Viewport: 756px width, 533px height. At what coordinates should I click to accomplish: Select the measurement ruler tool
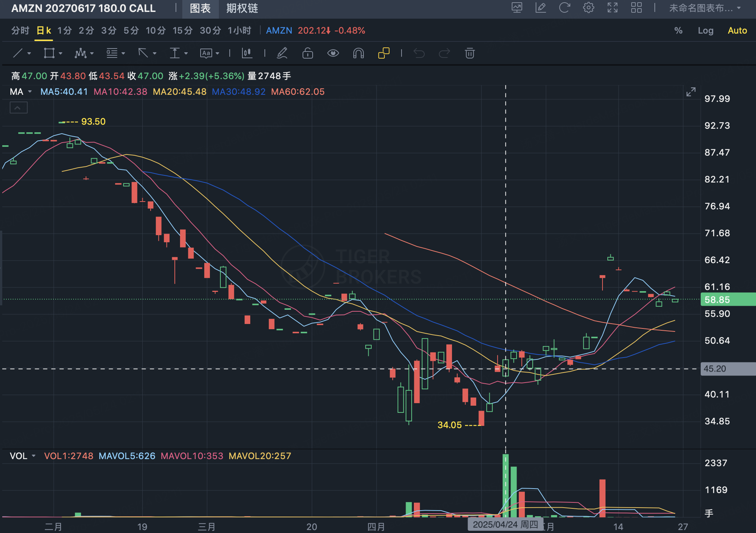[174, 53]
